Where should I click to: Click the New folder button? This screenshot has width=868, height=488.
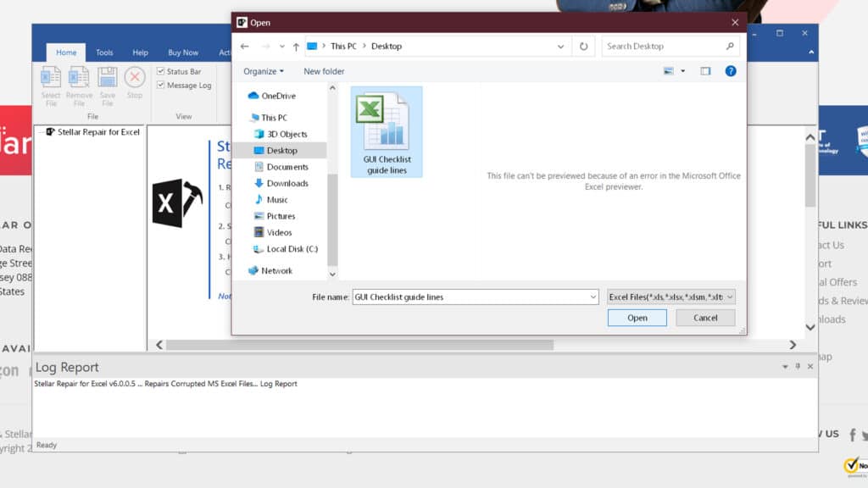324,71
